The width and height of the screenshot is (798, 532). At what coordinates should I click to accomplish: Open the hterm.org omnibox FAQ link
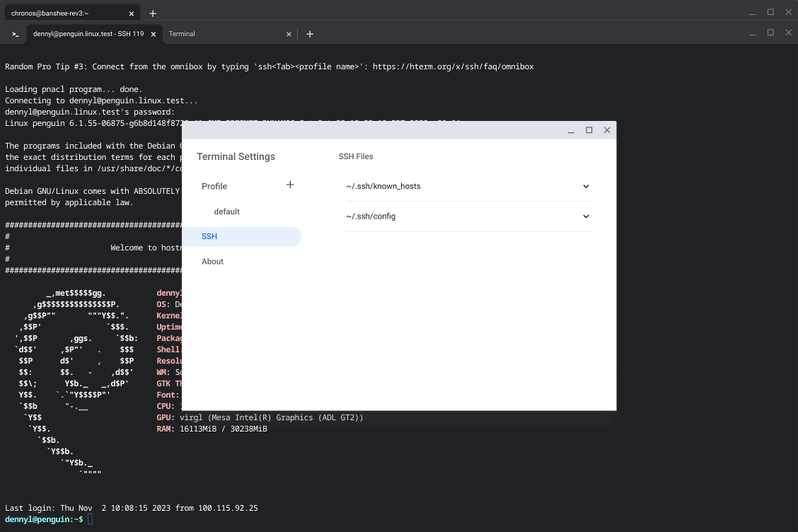pos(453,66)
